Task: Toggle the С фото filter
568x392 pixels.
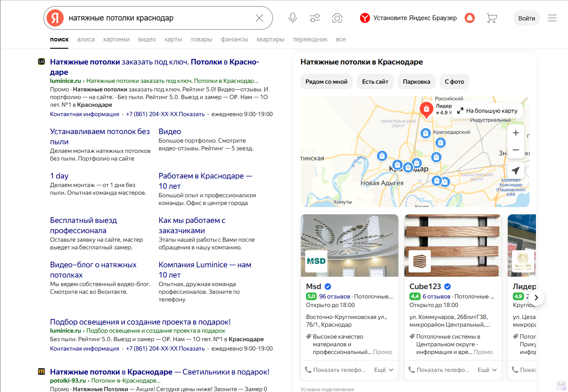Action: click(454, 82)
